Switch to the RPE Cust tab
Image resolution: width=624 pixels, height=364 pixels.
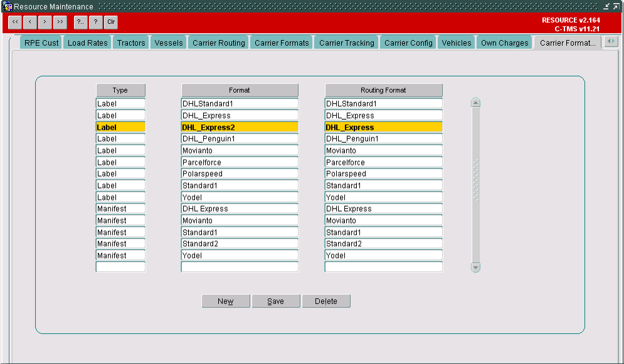41,43
